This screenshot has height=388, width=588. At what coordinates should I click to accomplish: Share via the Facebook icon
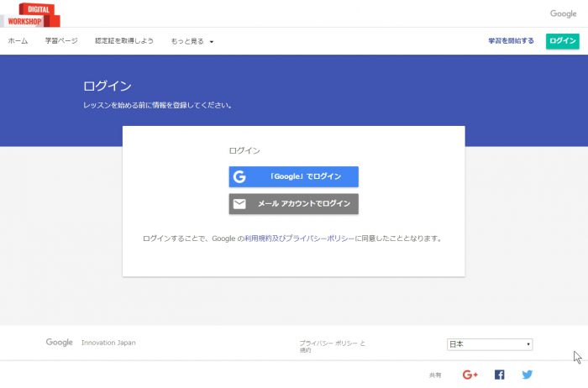pos(499,375)
